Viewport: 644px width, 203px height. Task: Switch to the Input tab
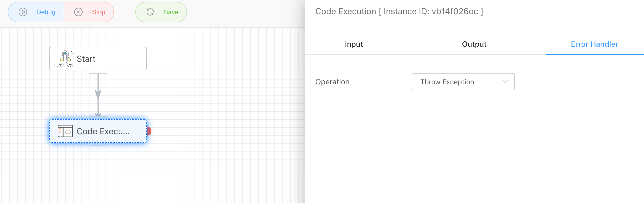[x=354, y=44]
